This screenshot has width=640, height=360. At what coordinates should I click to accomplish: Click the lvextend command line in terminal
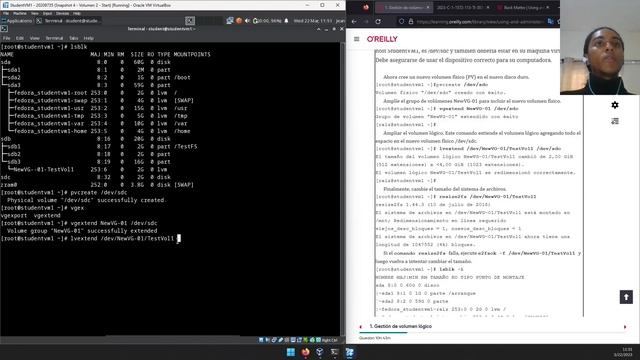91,238
